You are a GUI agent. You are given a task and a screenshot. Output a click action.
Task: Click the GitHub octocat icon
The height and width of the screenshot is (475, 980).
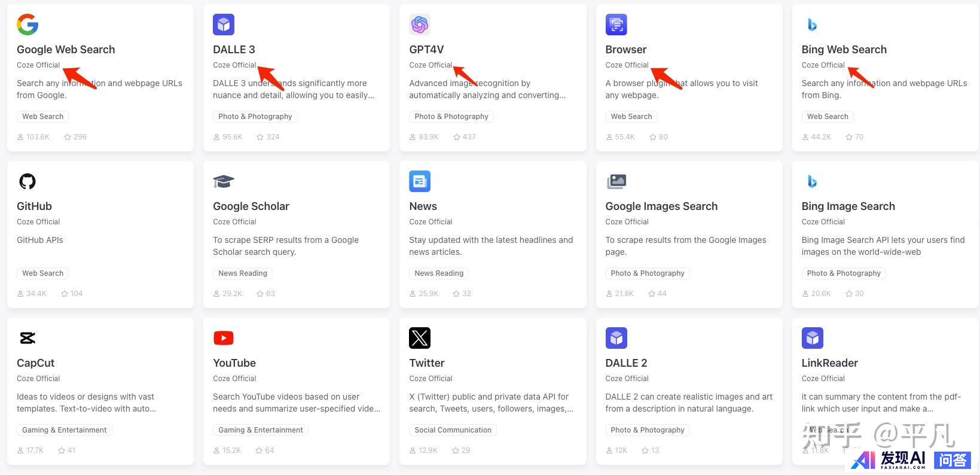(28, 181)
